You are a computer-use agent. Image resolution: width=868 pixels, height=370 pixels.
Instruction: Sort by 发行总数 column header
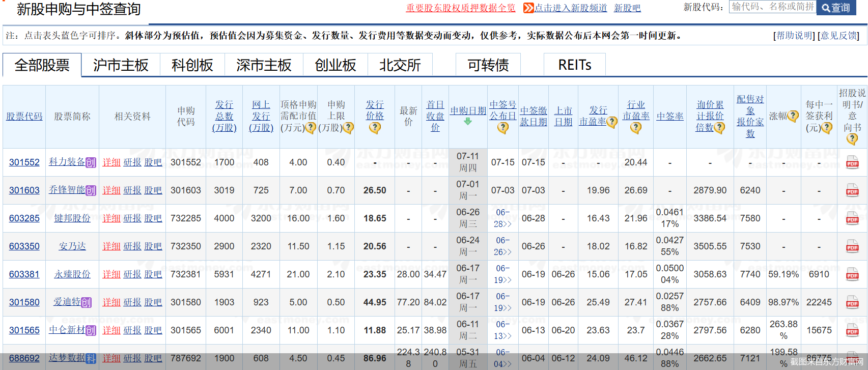(x=224, y=116)
